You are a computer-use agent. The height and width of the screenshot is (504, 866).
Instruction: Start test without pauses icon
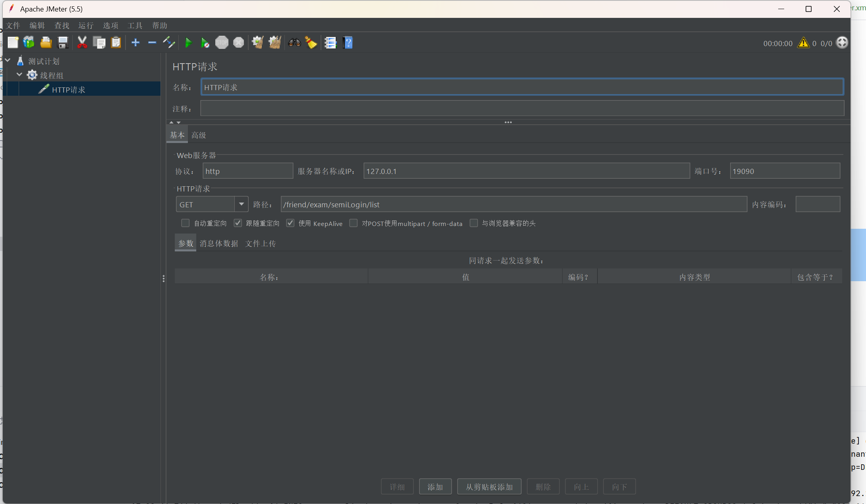(205, 42)
